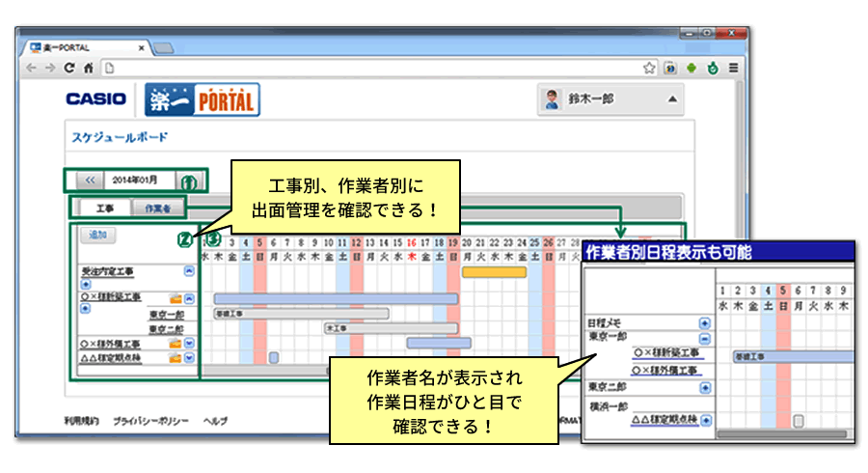
Task: Click the orange folder icon beside ○×様新築工事
Action: (x=176, y=298)
